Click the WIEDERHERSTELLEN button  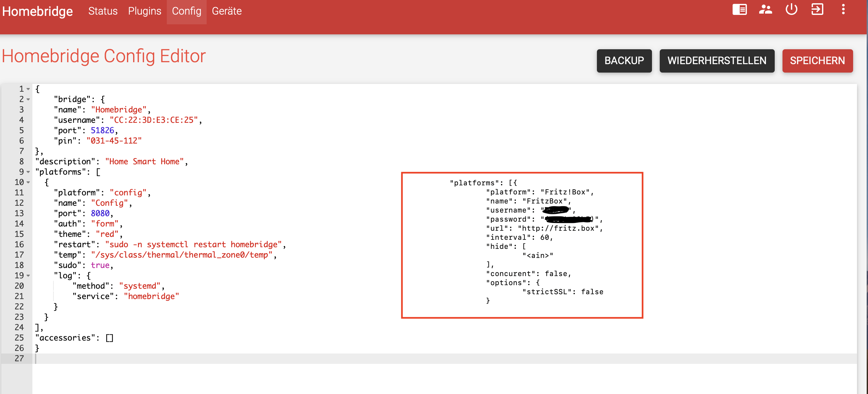pos(717,61)
